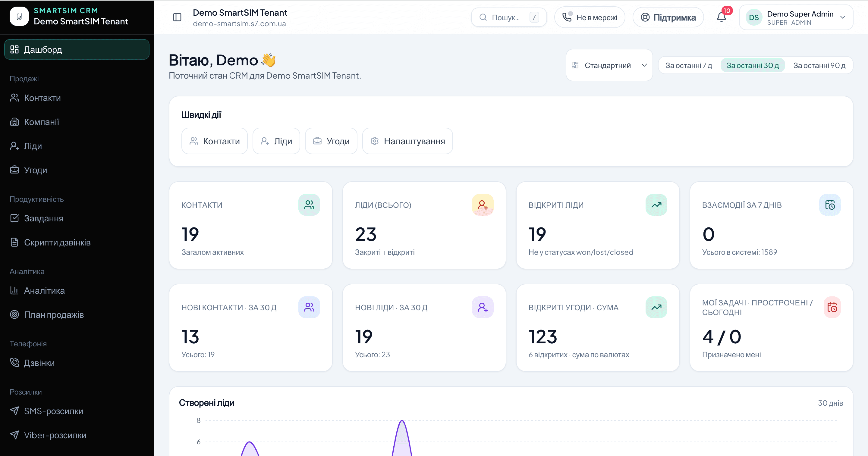Image resolution: width=868 pixels, height=456 pixels.
Task: Select the За останні 7 д period
Action: click(x=689, y=65)
